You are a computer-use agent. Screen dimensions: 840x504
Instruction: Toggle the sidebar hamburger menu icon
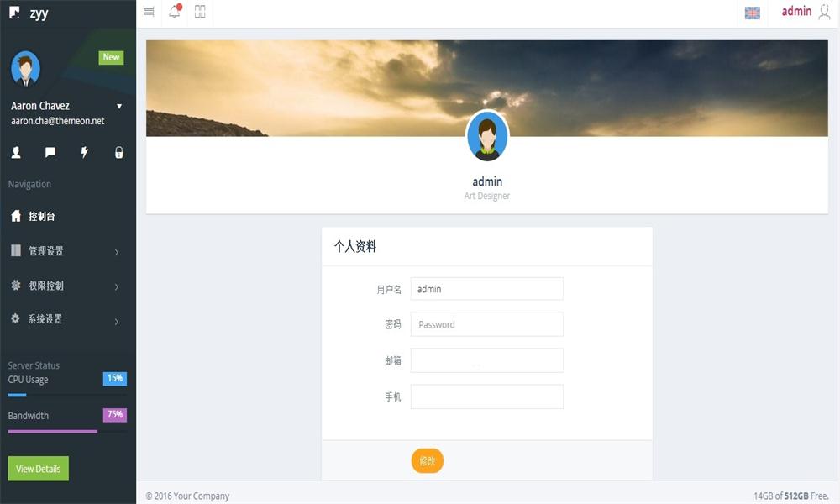(x=149, y=12)
